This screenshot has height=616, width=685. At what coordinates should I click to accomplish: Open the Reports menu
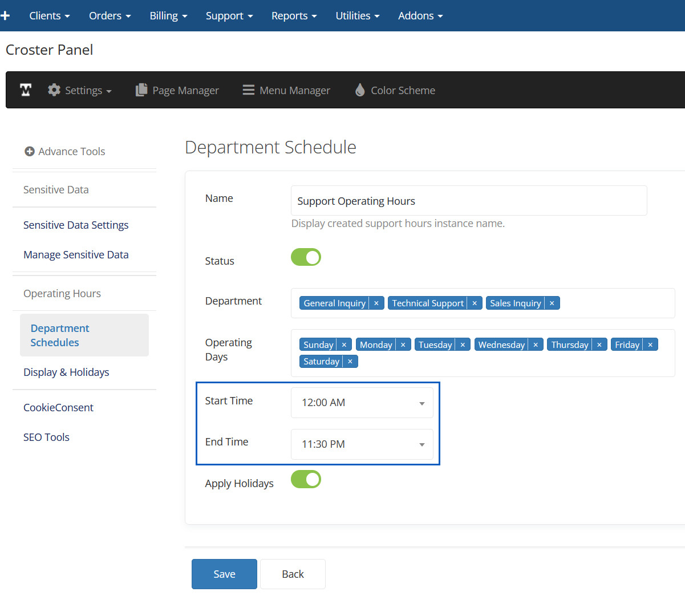(x=294, y=15)
